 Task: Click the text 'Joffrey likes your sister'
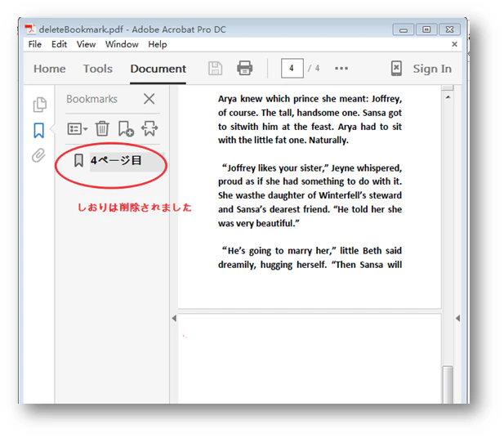pos(275,168)
